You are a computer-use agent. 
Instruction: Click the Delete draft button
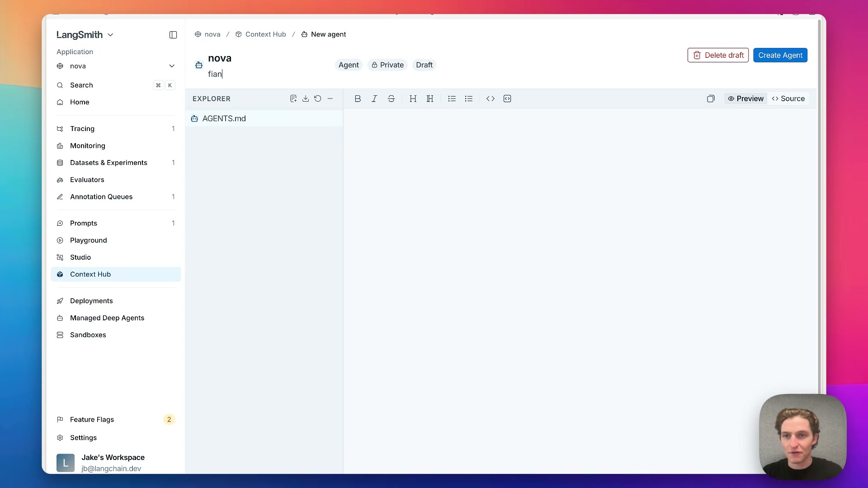click(x=718, y=55)
